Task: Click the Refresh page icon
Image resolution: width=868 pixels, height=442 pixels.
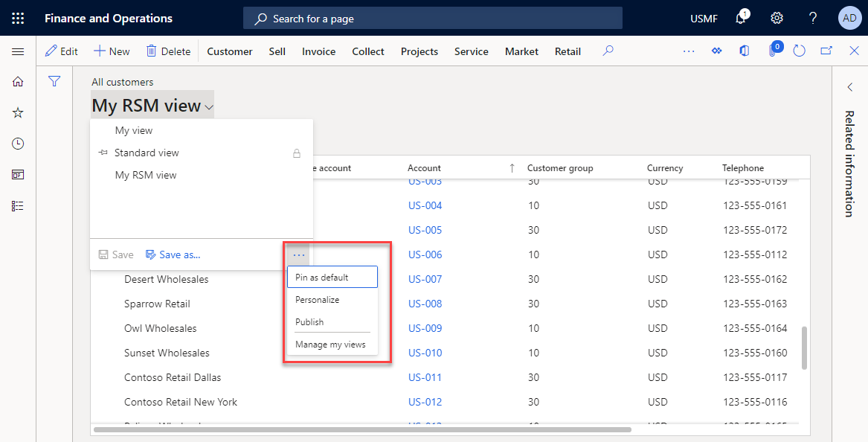Action: tap(800, 51)
